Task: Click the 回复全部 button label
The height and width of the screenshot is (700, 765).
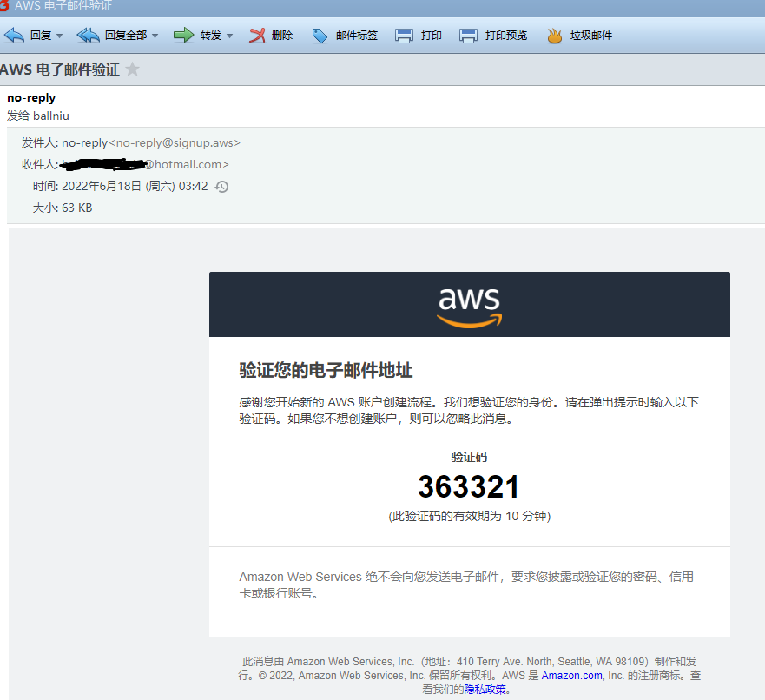Action: coord(126,35)
